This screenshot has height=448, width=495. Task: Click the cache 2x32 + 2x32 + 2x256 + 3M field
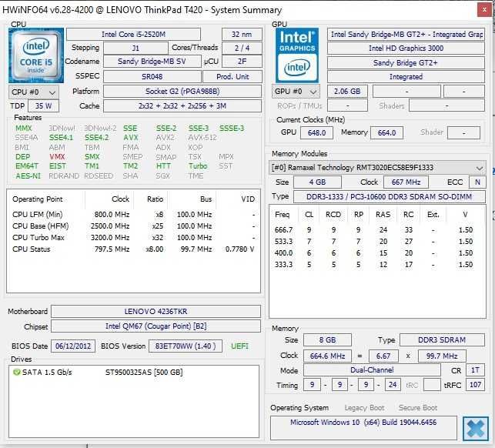182,105
